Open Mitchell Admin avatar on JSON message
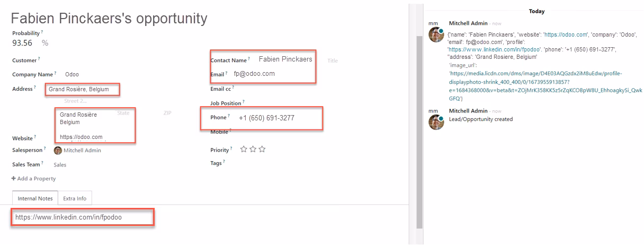Image resolution: width=644 pixels, height=245 pixels. (436, 36)
